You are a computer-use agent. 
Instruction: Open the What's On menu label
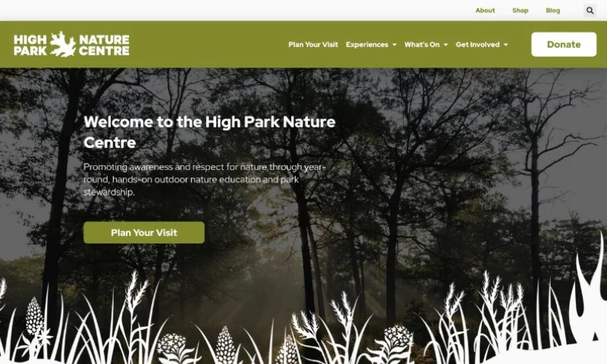click(x=422, y=45)
